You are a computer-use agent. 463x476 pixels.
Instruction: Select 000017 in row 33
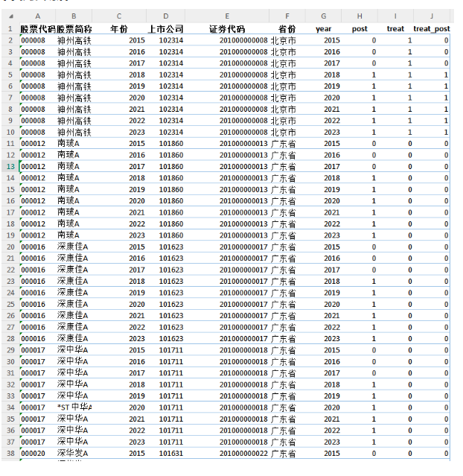38,396
